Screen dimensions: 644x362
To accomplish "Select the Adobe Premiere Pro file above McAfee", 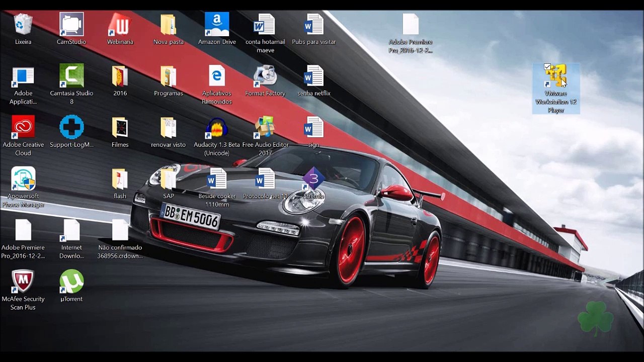I will 23,230.
